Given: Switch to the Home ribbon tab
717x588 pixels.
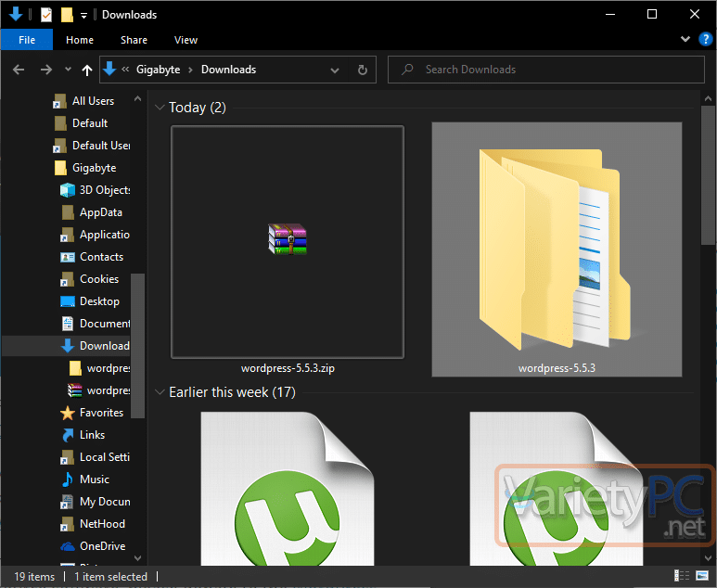Looking at the screenshot, I should coord(80,40).
